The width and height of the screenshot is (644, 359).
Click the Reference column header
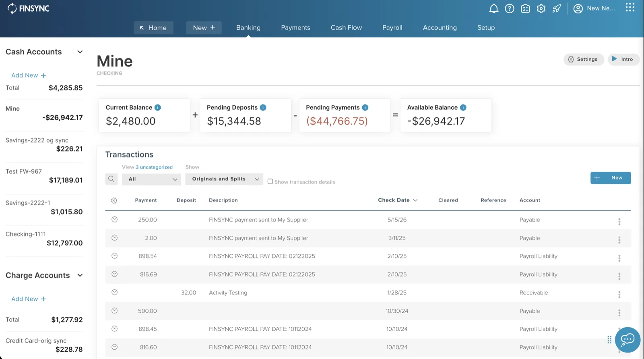493,200
